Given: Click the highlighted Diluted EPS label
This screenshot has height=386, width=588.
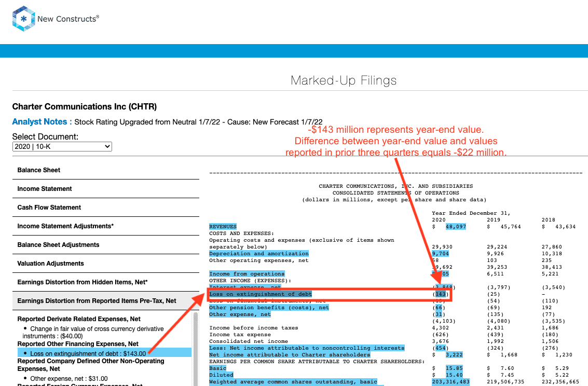Looking at the screenshot, I should pos(221,375).
